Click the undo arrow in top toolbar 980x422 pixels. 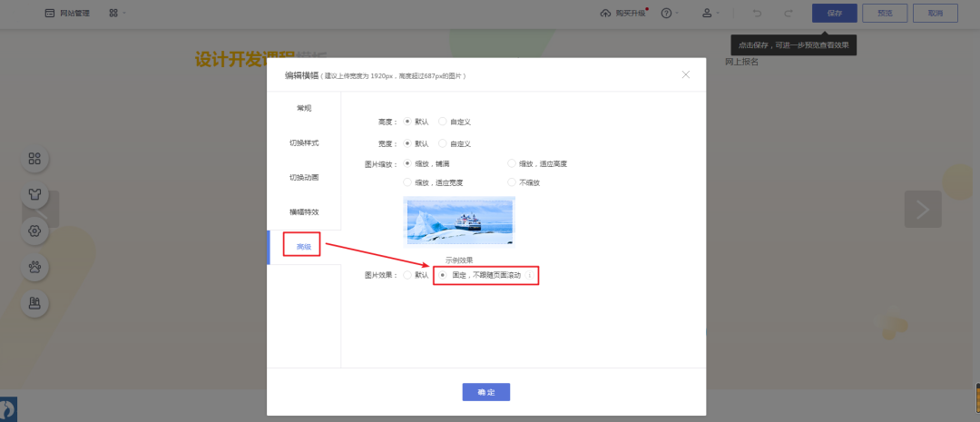pos(756,14)
